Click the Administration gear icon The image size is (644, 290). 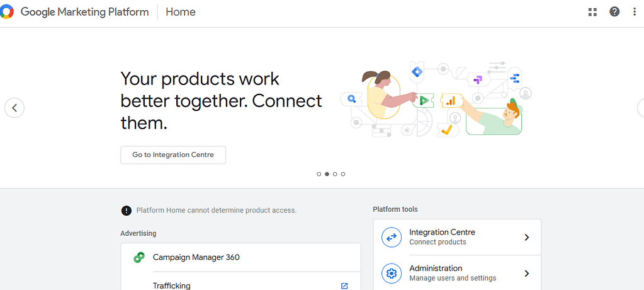click(x=392, y=273)
